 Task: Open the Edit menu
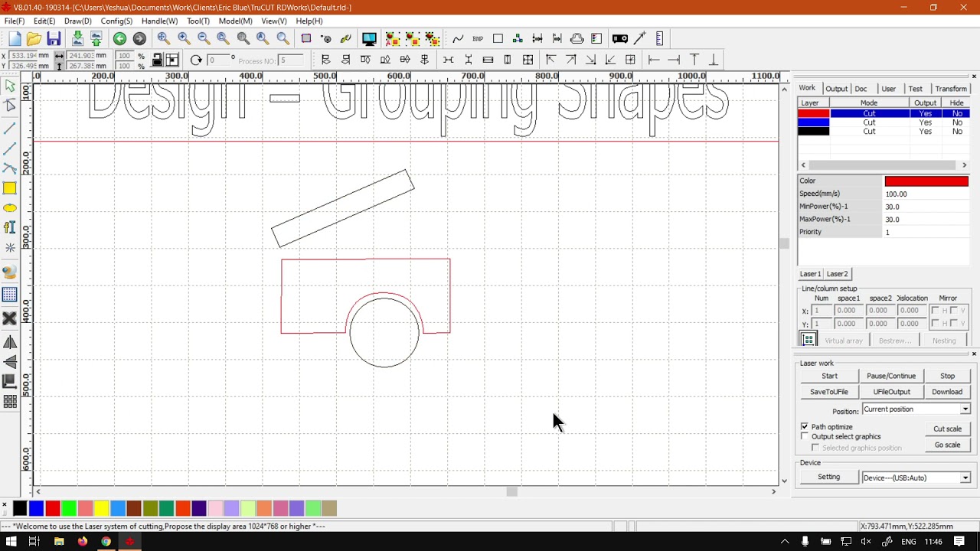click(44, 21)
